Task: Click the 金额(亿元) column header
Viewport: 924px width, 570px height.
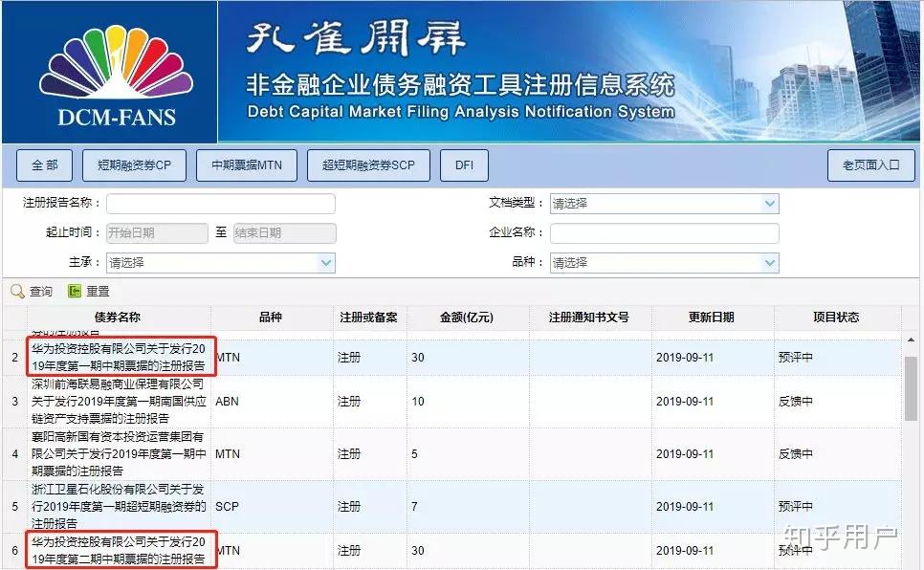Action: [467, 318]
